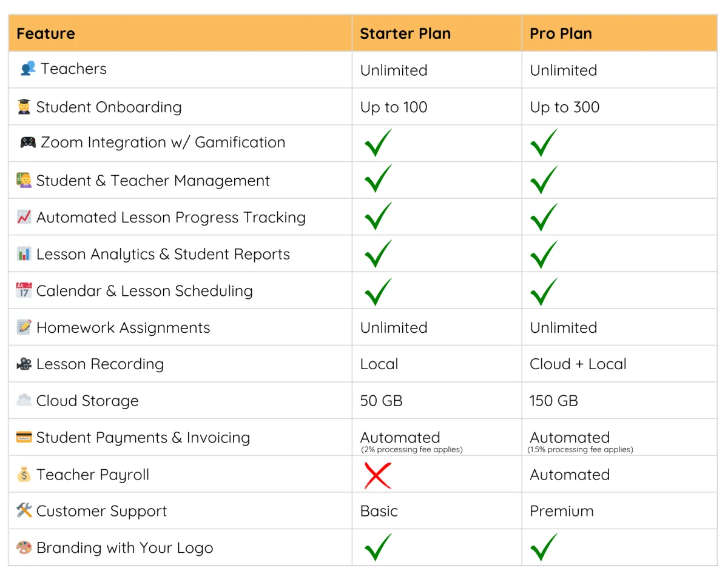The image size is (728, 582).
Task: Click the Teachers silhouettes icon
Action: pyautogui.click(x=28, y=69)
